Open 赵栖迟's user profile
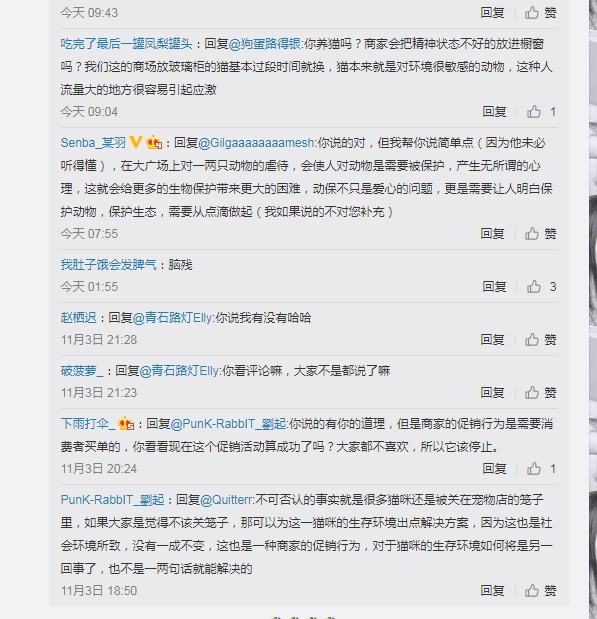Image resolution: width=597 pixels, height=619 pixels. click(x=79, y=318)
